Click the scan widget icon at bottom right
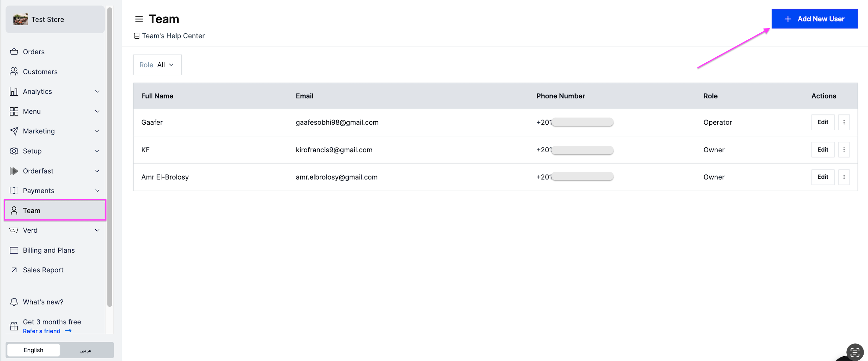This screenshot has height=361, width=868. point(855,352)
